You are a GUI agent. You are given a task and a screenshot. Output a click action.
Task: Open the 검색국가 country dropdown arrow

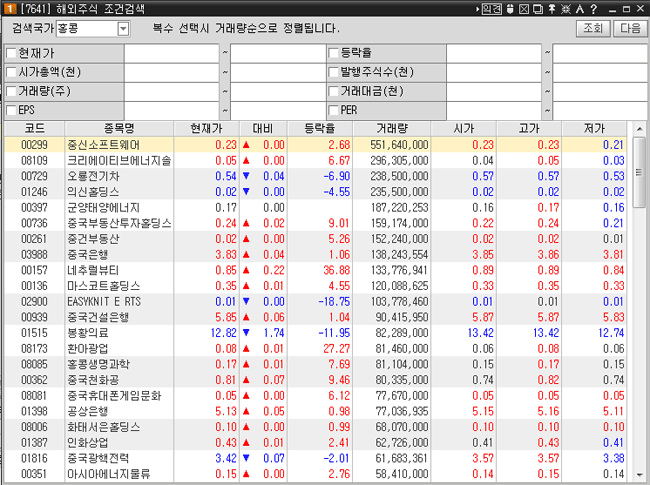123,29
